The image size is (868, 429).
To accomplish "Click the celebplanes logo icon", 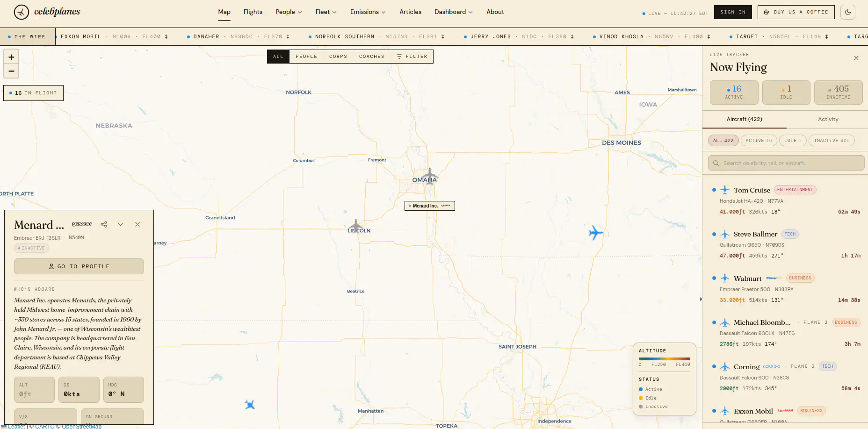I will tap(22, 12).
